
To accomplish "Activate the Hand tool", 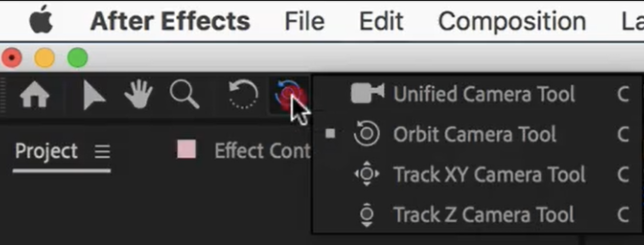I will [x=139, y=94].
